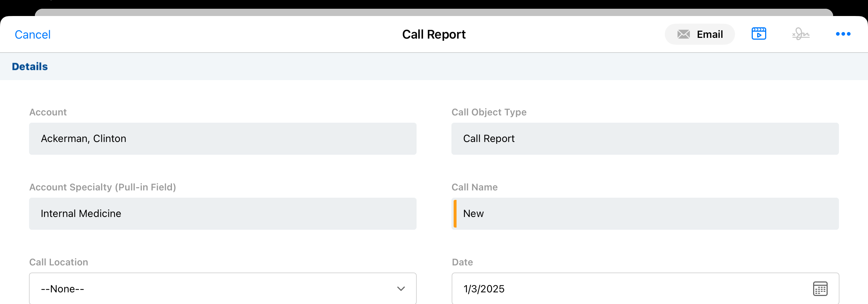Select the Account field Ackerman, Clinton
This screenshot has height=304, width=868.
click(222, 139)
